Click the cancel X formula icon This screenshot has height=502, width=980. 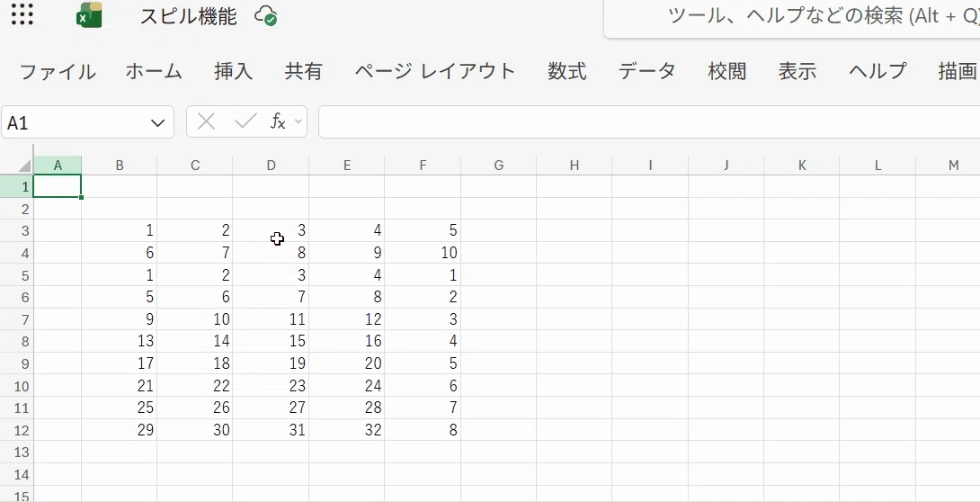click(x=206, y=121)
